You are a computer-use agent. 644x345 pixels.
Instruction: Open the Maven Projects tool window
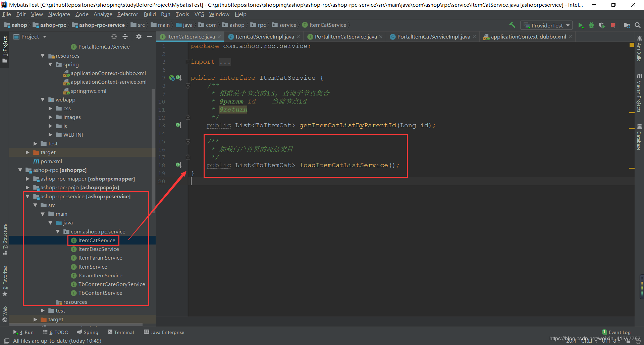pyautogui.click(x=639, y=93)
